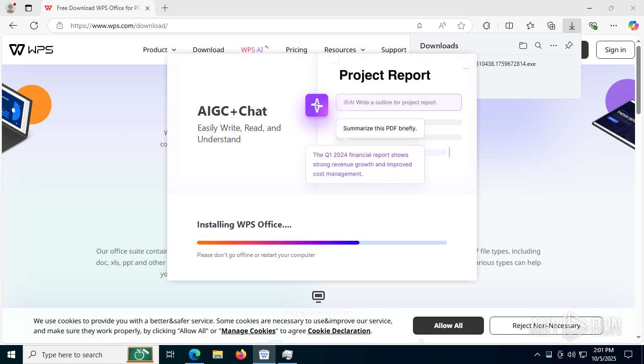Open the Download nav item
The height and width of the screenshot is (364, 644).
pos(208,50)
